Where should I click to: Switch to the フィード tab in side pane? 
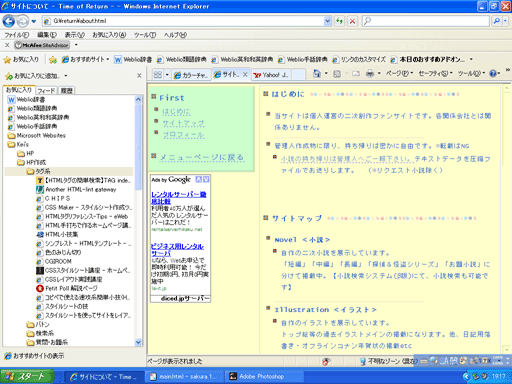click(46, 90)
